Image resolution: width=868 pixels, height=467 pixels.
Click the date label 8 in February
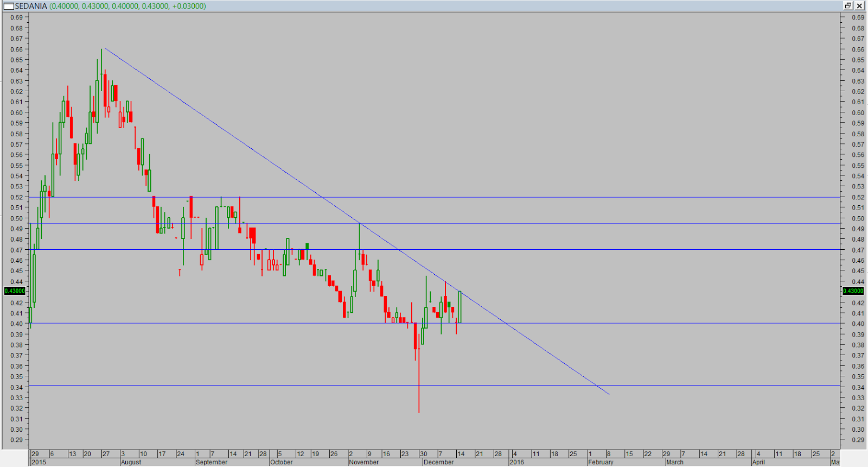pyautogui.click(x=609, y=454)
